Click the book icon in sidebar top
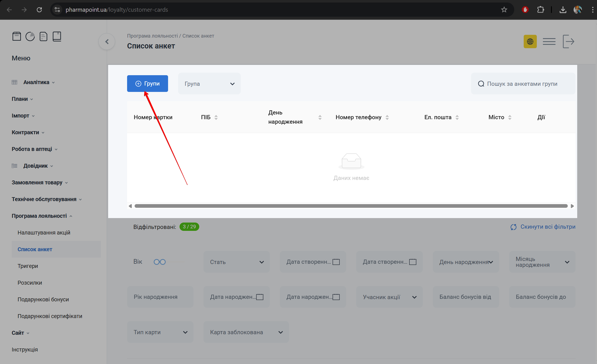 [57, 36]
